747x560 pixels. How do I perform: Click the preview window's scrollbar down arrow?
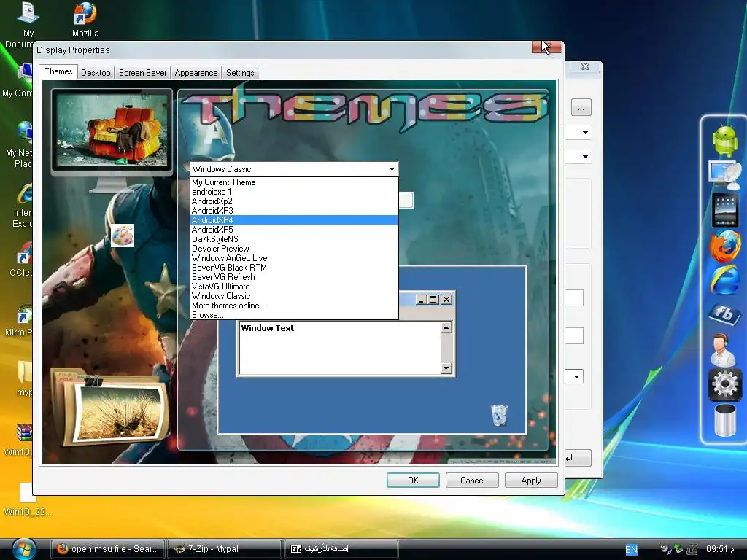pos(446,367)
